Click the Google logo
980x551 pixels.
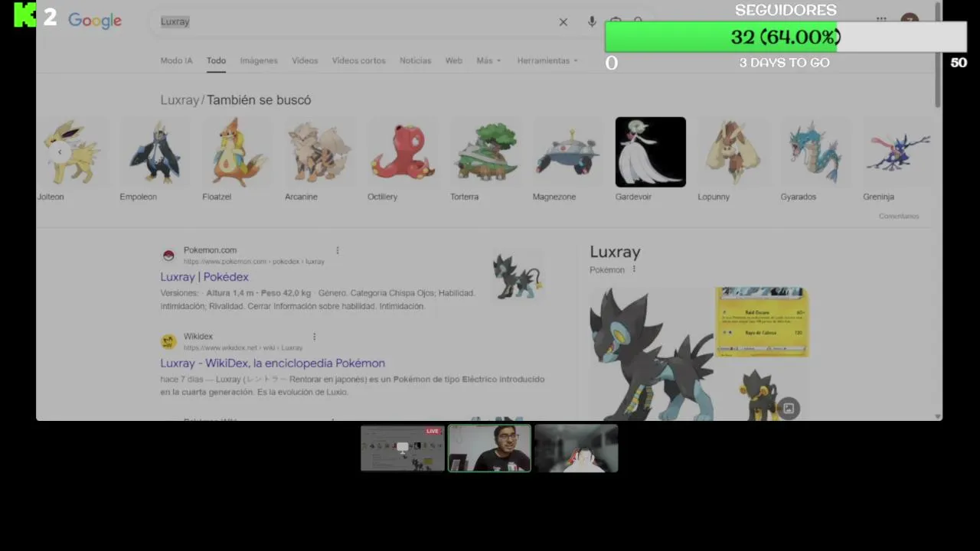[95, 21]
